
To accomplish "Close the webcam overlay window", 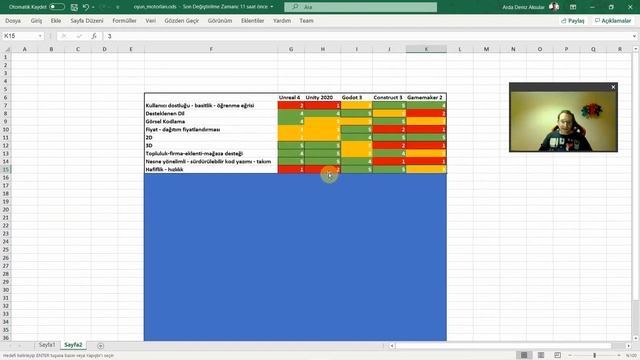I will coord(613,87).
